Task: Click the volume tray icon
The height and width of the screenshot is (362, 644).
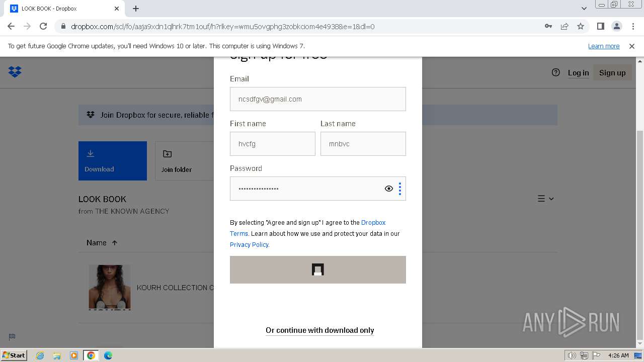Action: [x=572, y=355]
